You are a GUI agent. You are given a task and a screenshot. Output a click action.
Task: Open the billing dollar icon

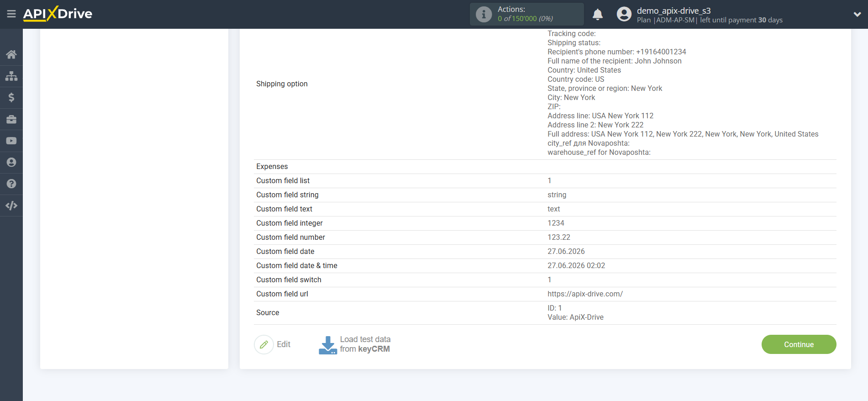click(x=11, y=97)
